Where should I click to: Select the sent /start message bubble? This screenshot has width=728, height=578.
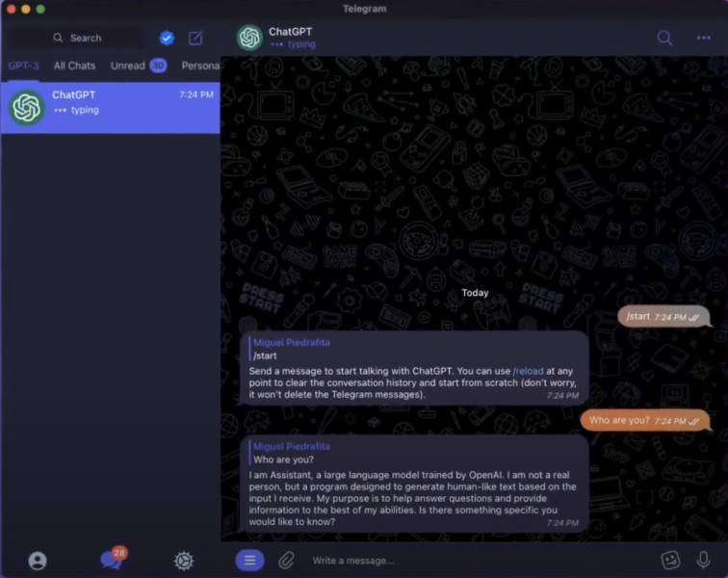[663, 317]
